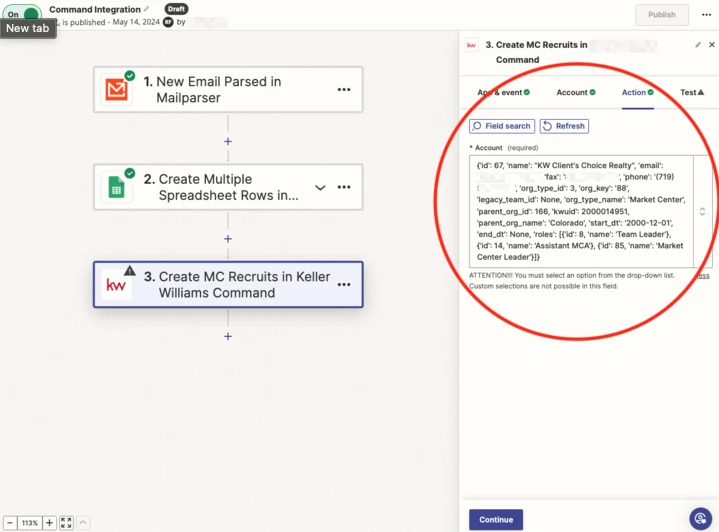Close the step 3 side panel
The image size is (719, 532).
point(712,44)
